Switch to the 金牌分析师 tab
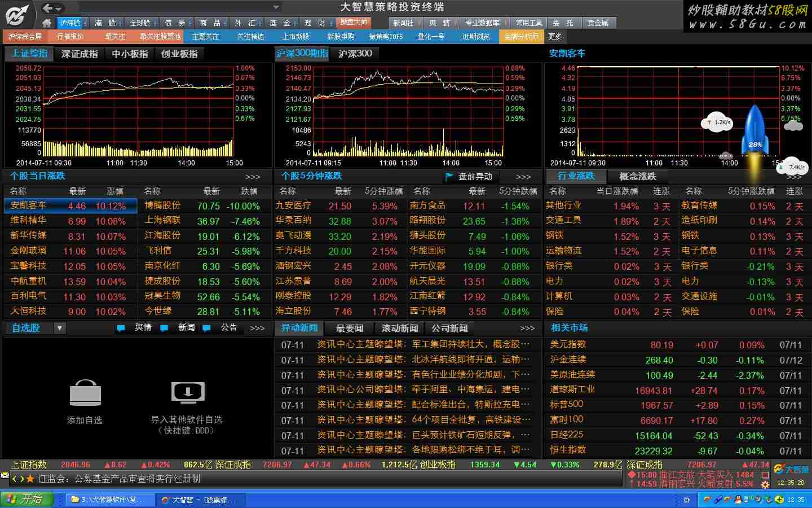This screenshot has width=812, height=508. click(522, 37)
